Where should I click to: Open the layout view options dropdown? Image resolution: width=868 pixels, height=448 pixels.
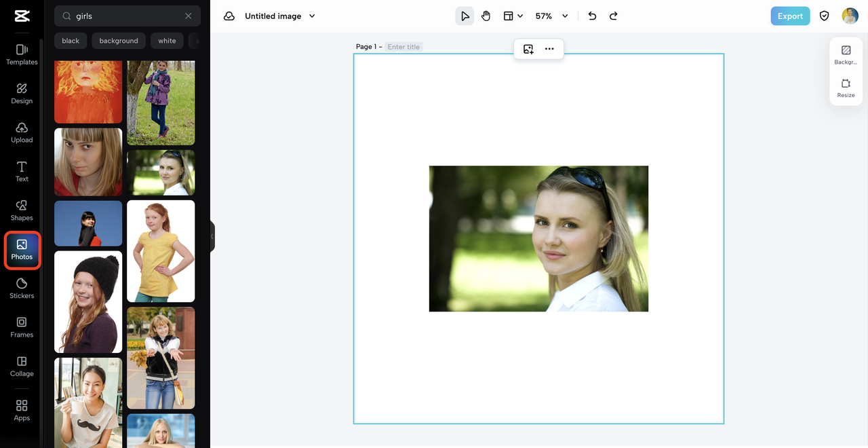(x=513, y=16)
